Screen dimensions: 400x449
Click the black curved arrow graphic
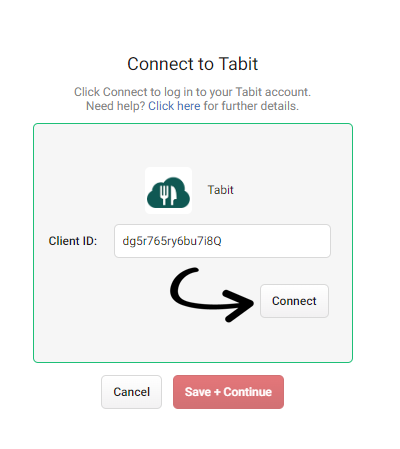212,295
